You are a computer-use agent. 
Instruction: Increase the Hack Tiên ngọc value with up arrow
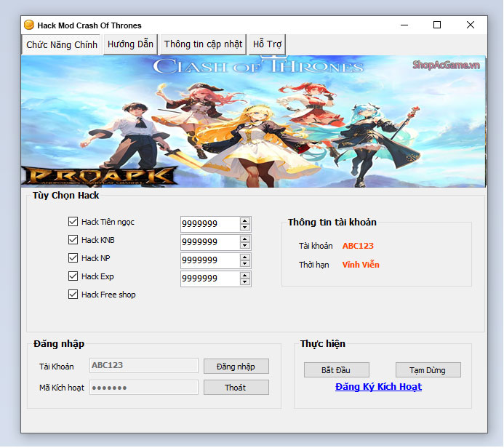[245, 221]
